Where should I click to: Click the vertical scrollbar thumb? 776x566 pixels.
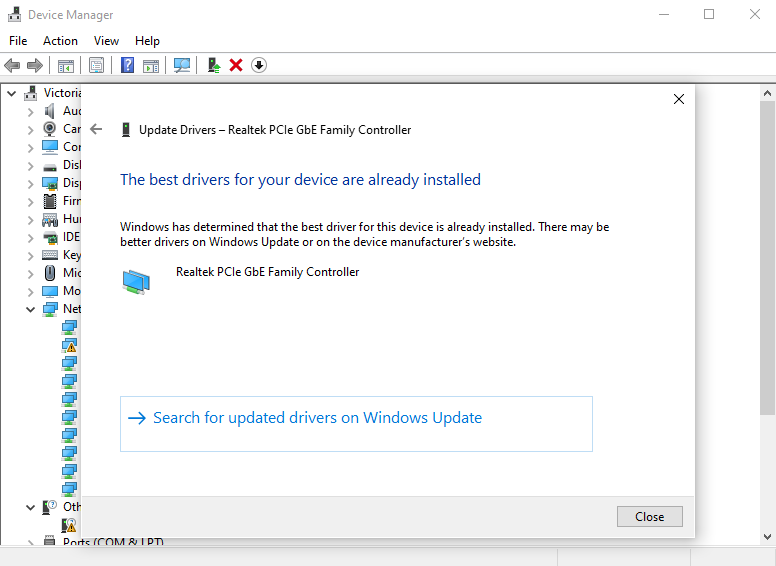(768, 258)
